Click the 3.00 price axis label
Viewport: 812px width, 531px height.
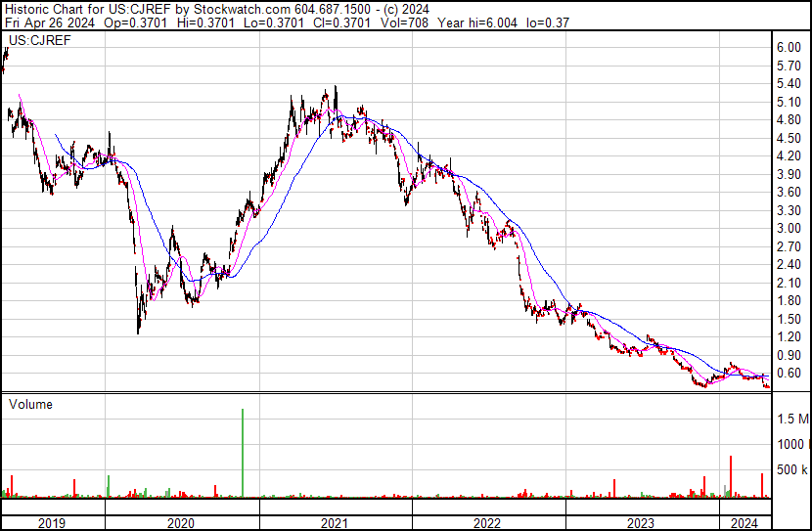[x=789, y=228]
